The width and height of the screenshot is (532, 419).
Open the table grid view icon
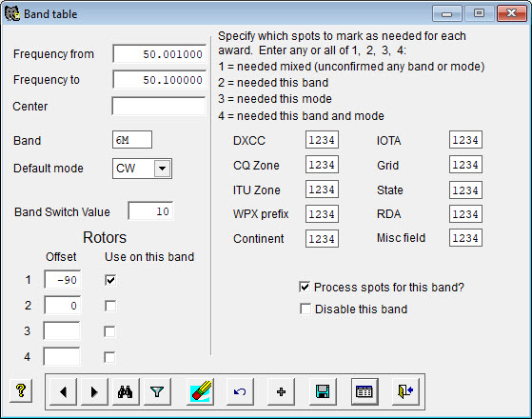pyautogui.click(x=365, y=391)
